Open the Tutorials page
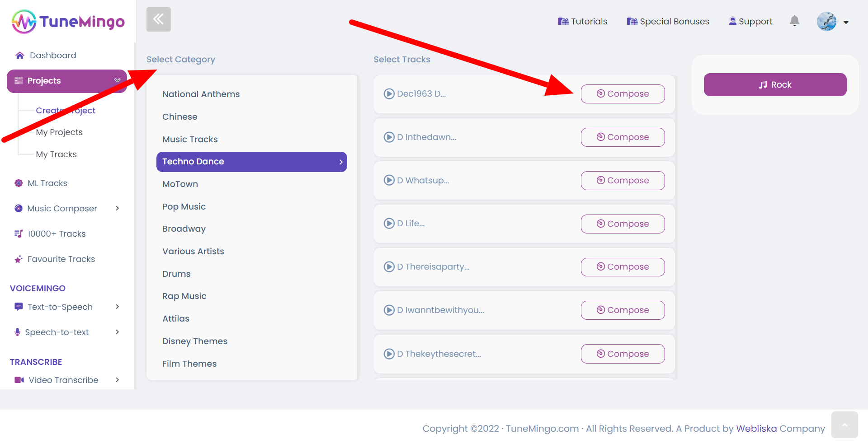 tap(582, 21)
